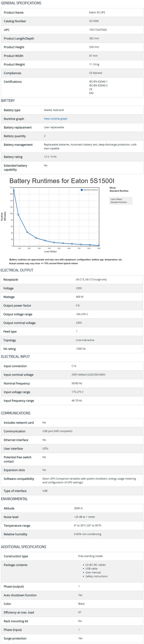Click the Battery section heading
Image resolution: width=144 pixels, height=644 pixels.
8,100
